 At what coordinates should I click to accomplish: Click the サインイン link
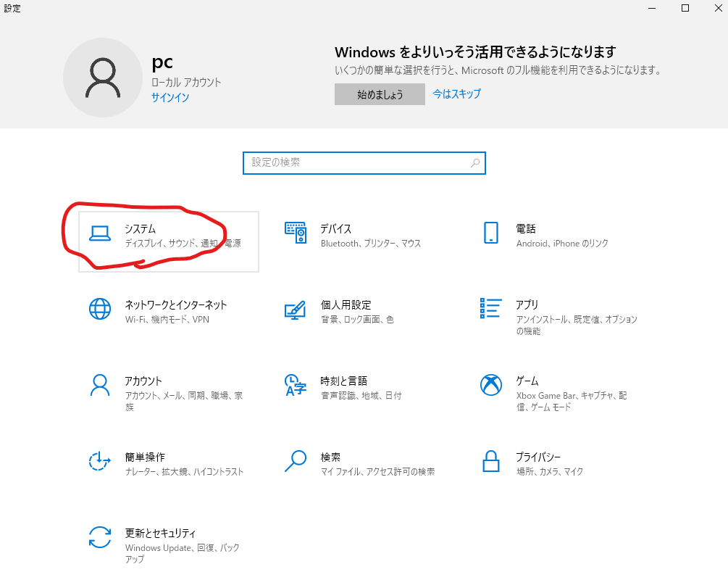pos(170,97)
